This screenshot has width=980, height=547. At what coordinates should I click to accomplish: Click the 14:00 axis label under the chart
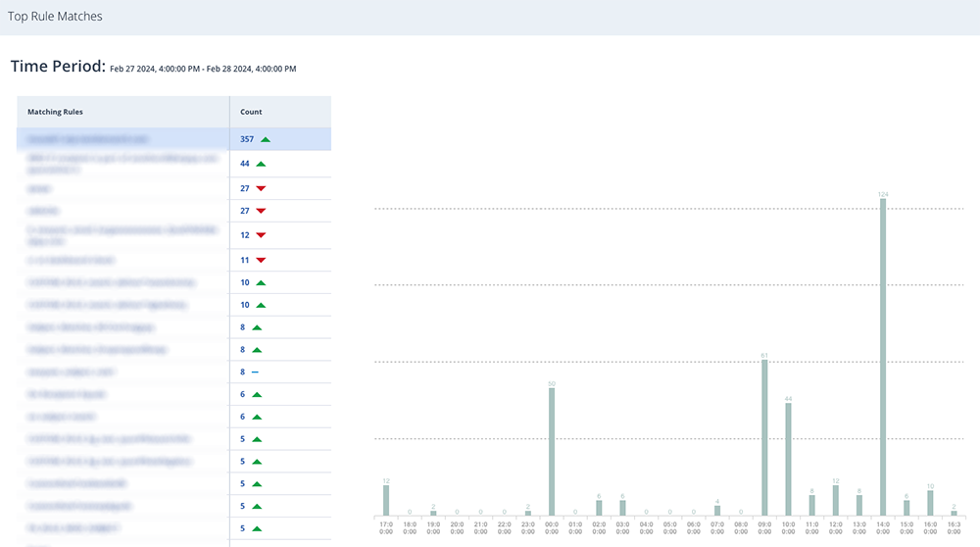click(x=883, y=528)
